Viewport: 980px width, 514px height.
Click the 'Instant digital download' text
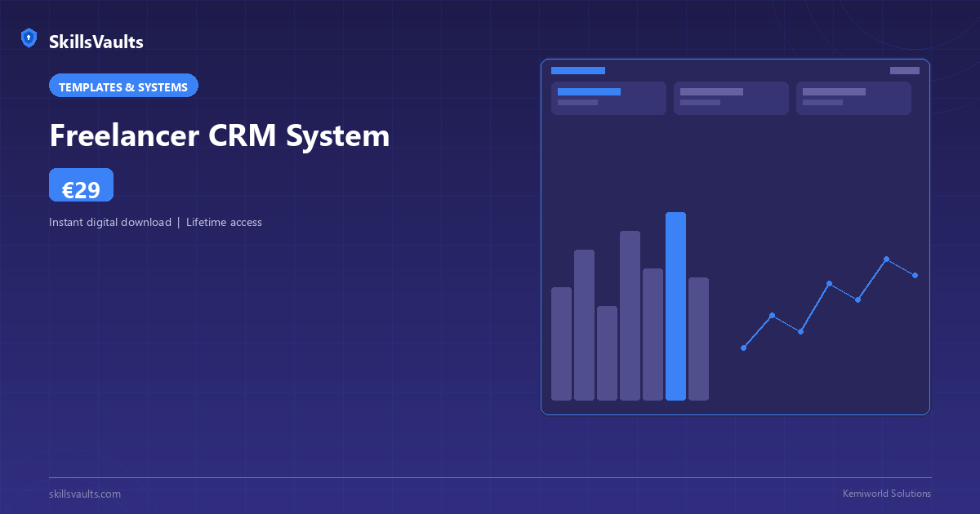pyautogui.click(x=110, y=222)
